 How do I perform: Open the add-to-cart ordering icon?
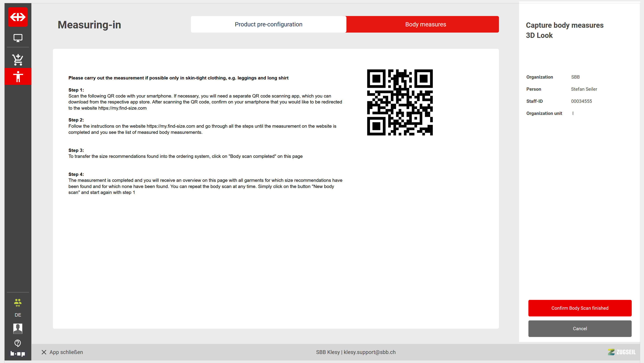click(x=18, y=60)
